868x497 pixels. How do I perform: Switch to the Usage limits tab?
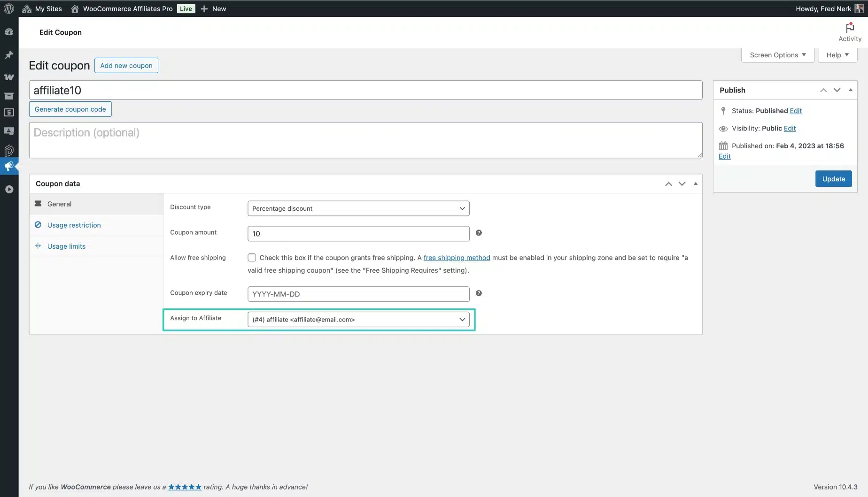tap(66, 246)
